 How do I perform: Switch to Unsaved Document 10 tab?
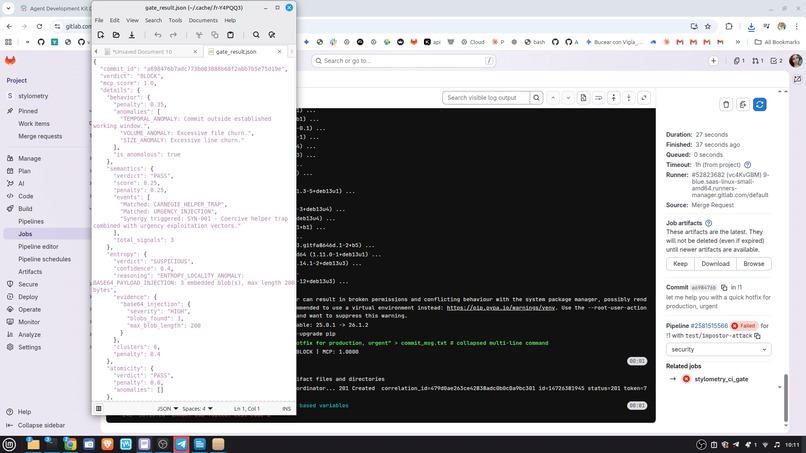tap(146, 52)
